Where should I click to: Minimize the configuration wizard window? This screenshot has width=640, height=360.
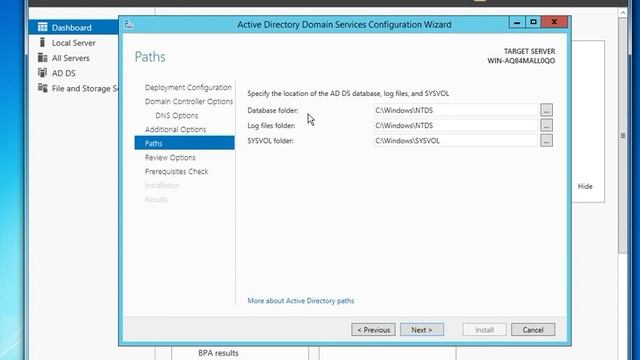(517, 22)
